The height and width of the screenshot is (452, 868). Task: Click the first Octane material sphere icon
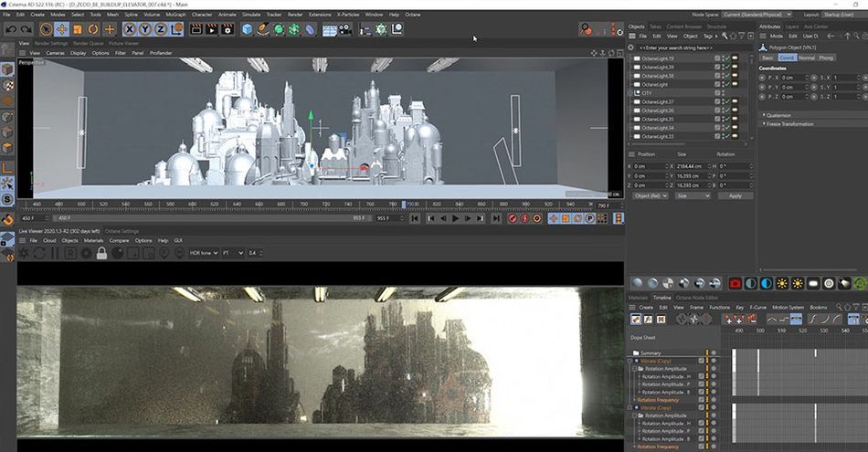tap(637, 284)
